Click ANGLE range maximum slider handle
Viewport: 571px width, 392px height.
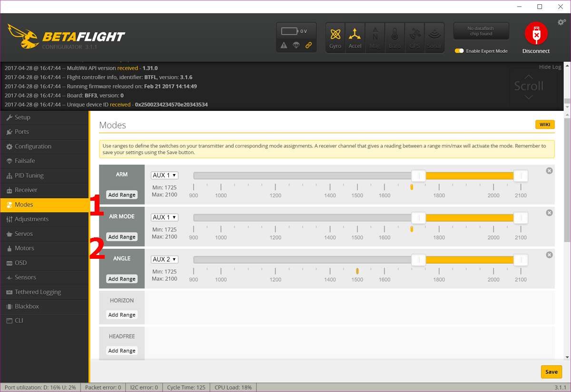(x=521, y=260)
